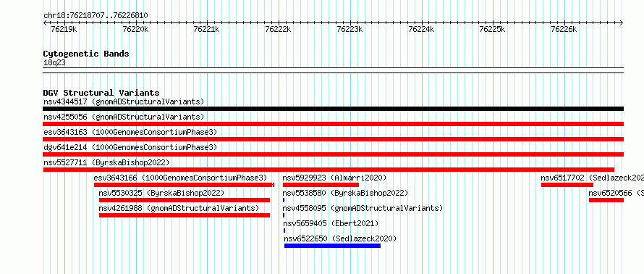Click the 76225k ruler tick label
This screenshot has height=274, width=644.
pyautogui.click(x=493, y=29)
